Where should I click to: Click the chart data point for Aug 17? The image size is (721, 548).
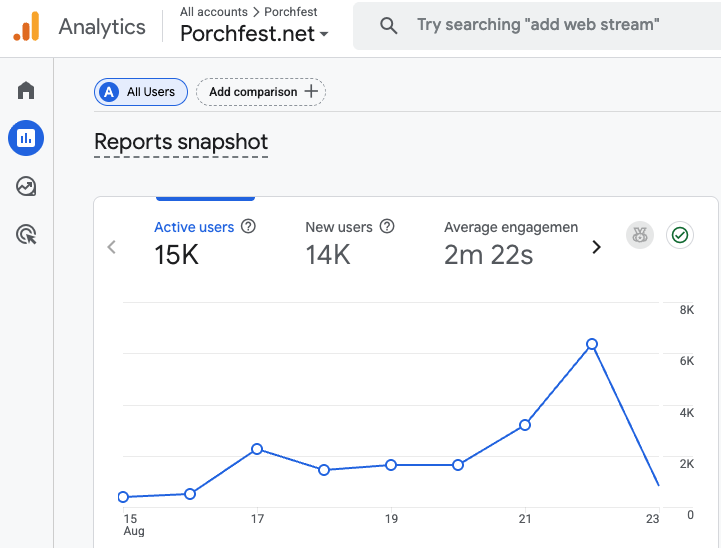(257, 449)
